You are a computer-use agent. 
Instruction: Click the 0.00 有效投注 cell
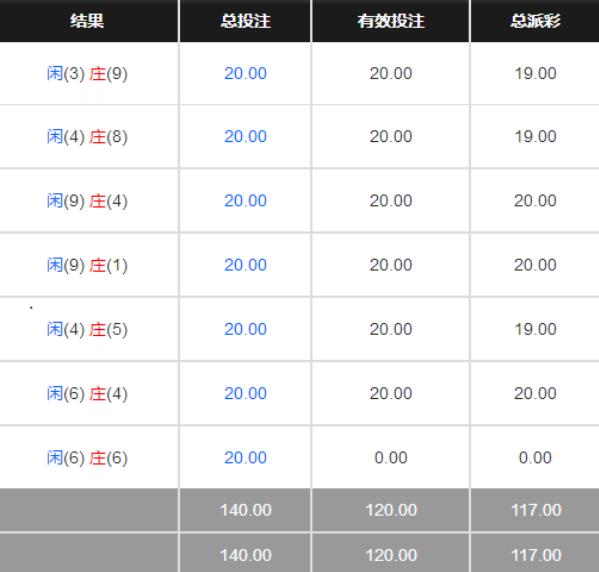tap(390, 457)
